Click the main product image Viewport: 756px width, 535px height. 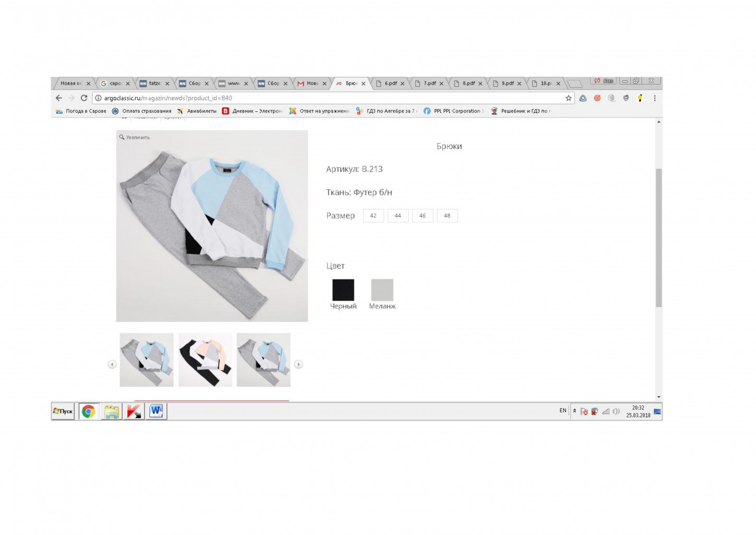click(212, 226)
